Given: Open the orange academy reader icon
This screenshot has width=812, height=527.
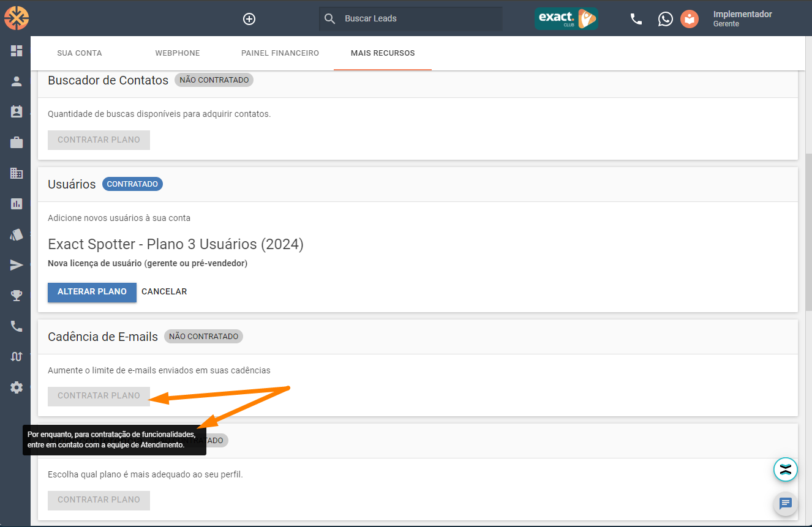Looking at the screenshot, I should click(690, 19).
